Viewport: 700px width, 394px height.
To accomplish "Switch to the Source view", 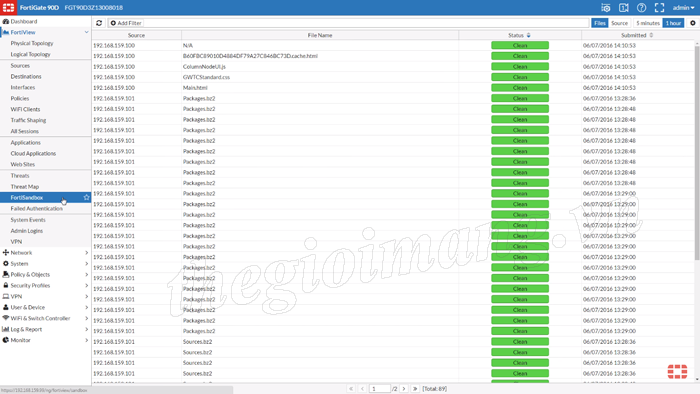I will point(619,23).
